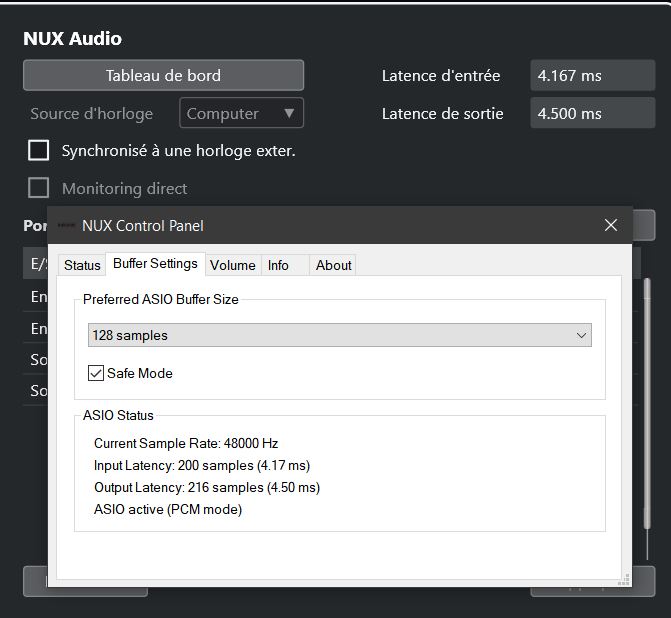This screenshot has width=671, height=618.
Task: Click the NUX Control Panel title icon
Action: pos(67,226)
